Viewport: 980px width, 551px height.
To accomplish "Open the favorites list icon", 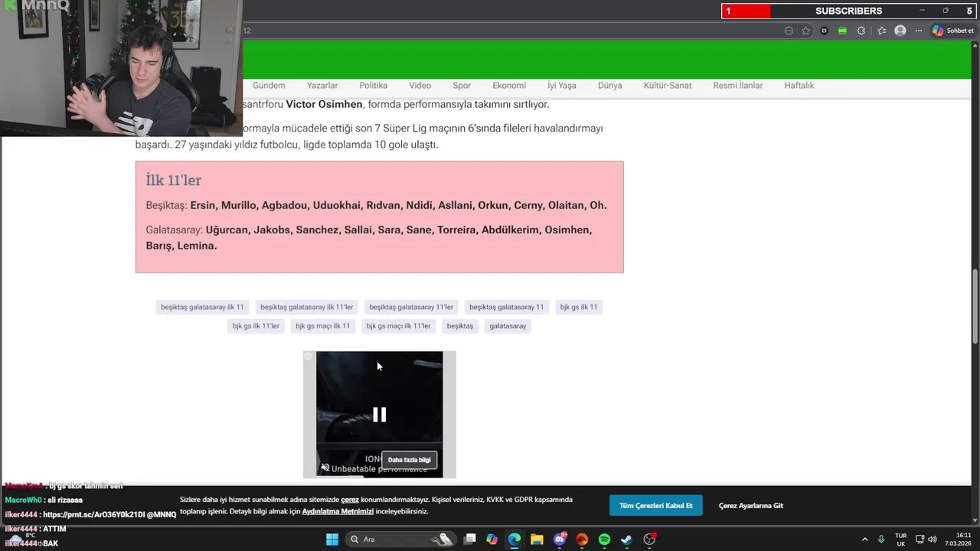I will point(881,31).
